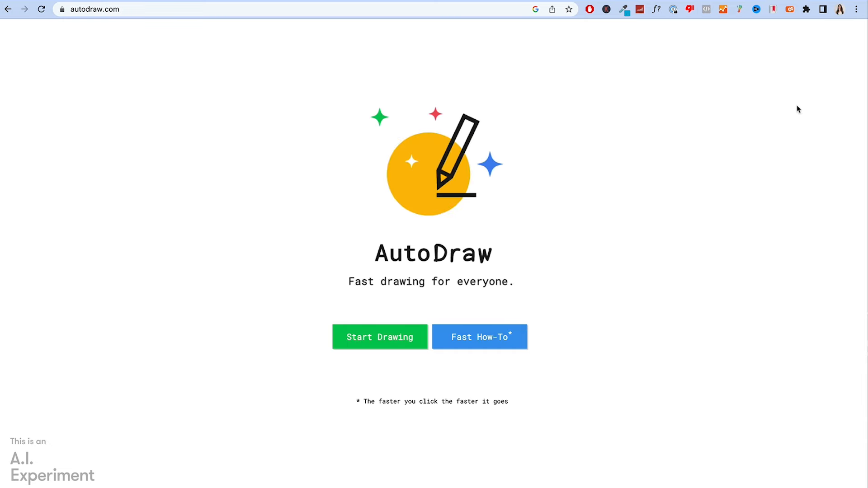Click the user profile icon in browser
868x488 pixels.
[840, 9]
